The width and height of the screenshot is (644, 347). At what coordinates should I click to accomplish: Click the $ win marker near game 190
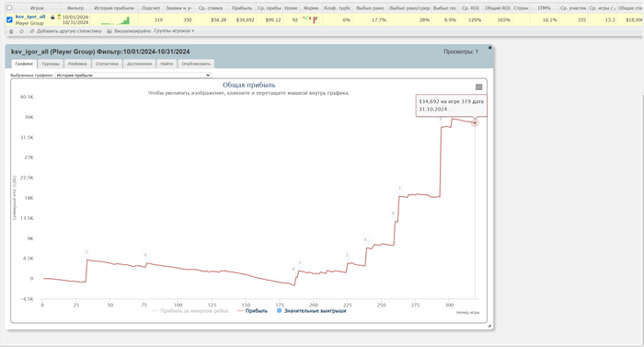pos(300,262)
